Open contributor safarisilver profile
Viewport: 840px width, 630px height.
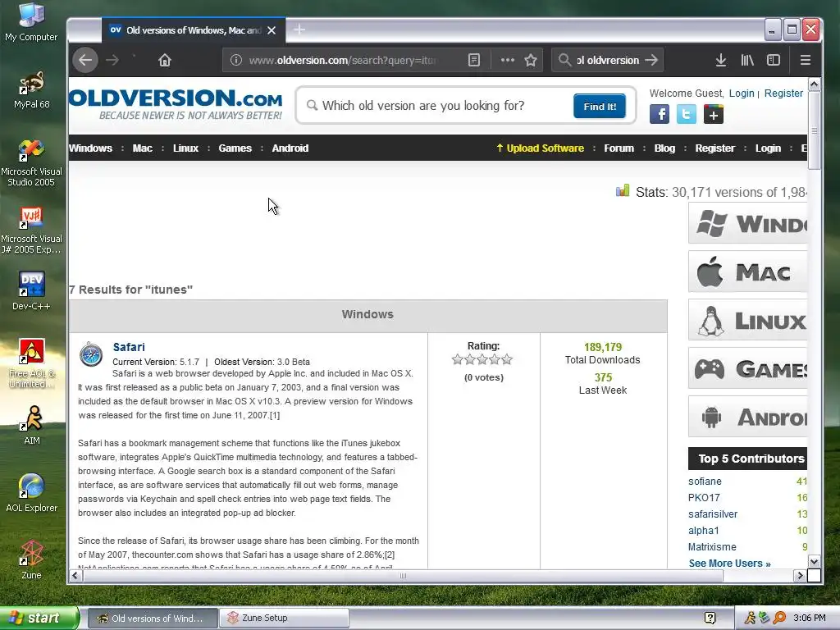click(713, 514)
